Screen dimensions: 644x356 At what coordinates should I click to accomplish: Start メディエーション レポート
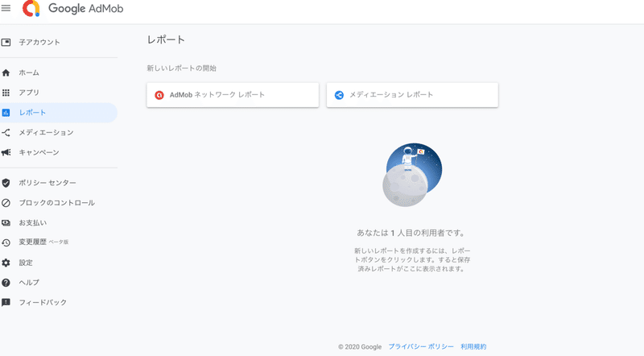point(412,95)
